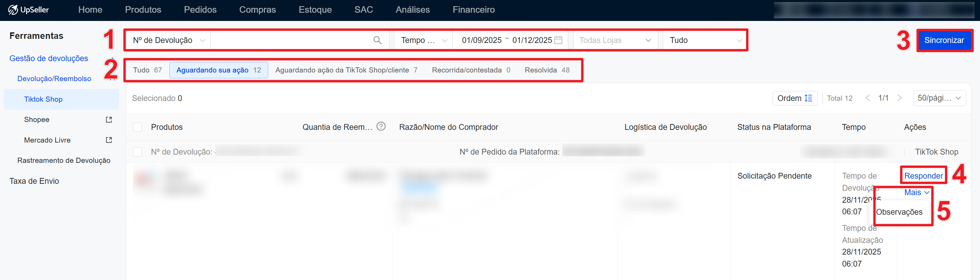980x280 pixels.
Task: Go to previous page arrow
Action: point(868,98)
